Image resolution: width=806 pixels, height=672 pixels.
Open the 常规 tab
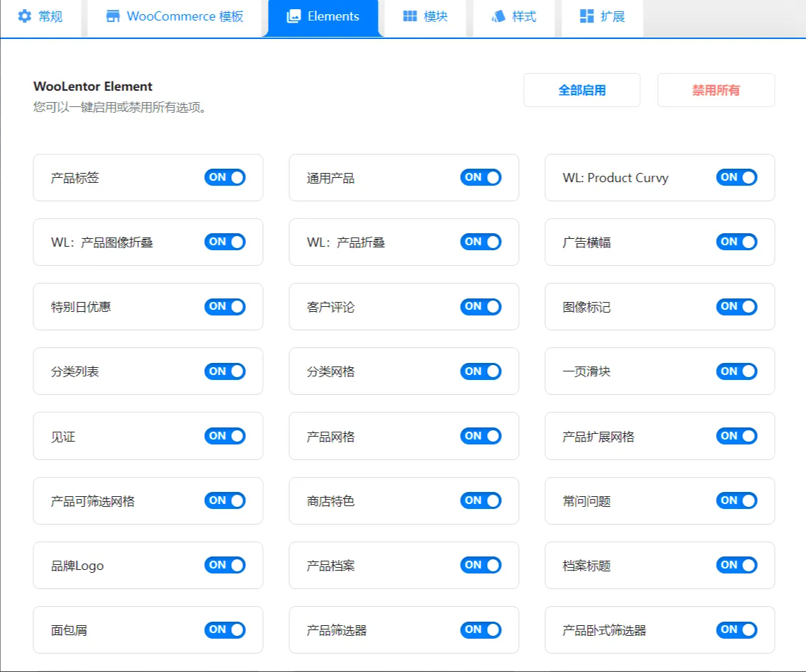coord(40,18)
